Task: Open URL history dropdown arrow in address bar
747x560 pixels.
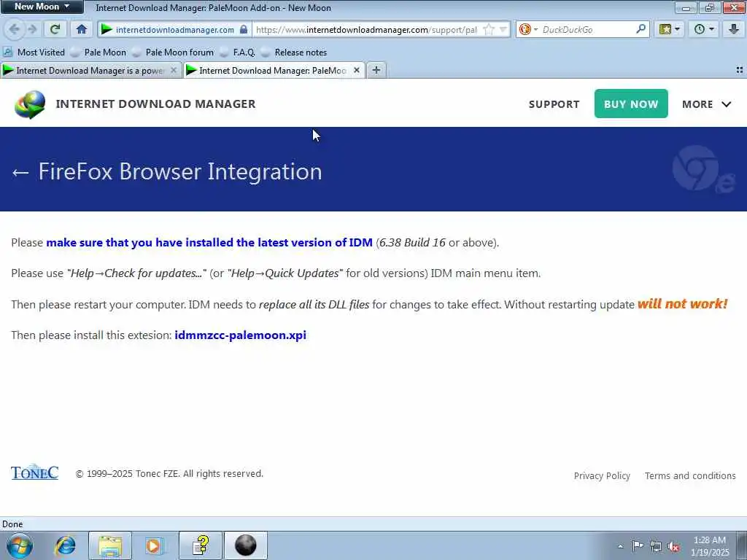Action: (x=503, y=29)
